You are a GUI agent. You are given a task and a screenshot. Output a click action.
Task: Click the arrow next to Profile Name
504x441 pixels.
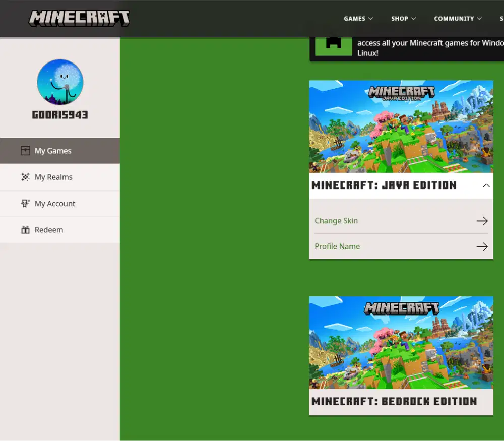click(482, 246)
